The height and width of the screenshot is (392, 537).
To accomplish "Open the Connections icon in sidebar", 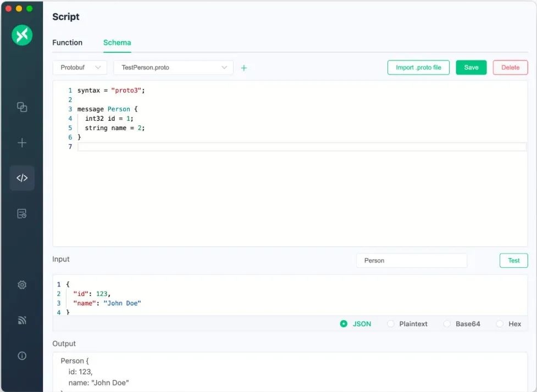I will pyautogui.click(x=22, y=107).
